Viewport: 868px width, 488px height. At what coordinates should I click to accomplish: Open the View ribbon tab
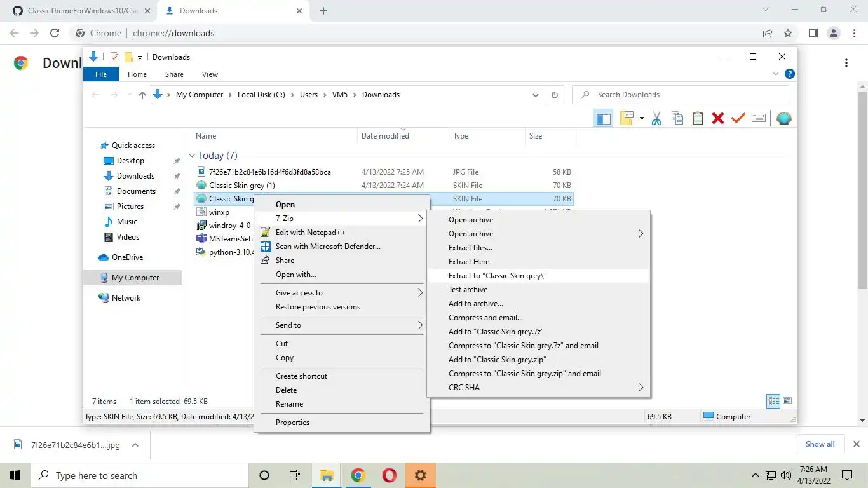coord(210,74)
